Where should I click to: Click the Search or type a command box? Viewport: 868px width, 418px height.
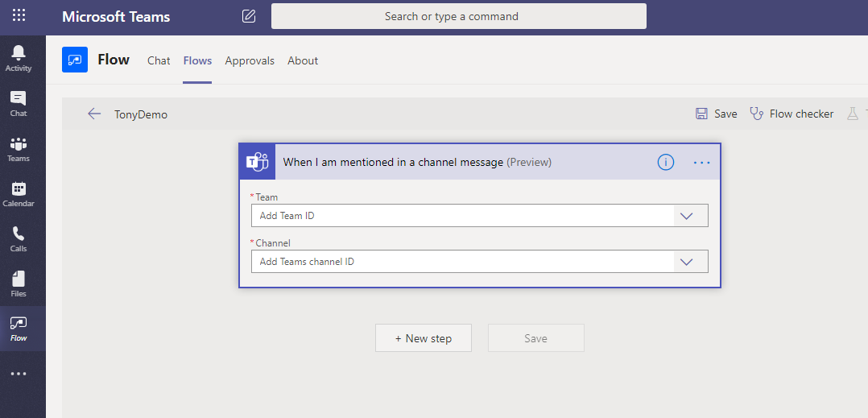click(x=458, y=16)
